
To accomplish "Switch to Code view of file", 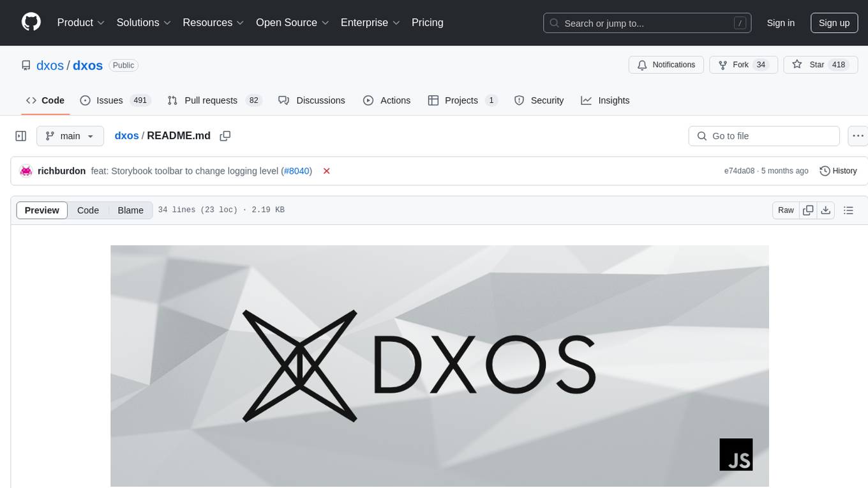I will click(x=88, y=210).
